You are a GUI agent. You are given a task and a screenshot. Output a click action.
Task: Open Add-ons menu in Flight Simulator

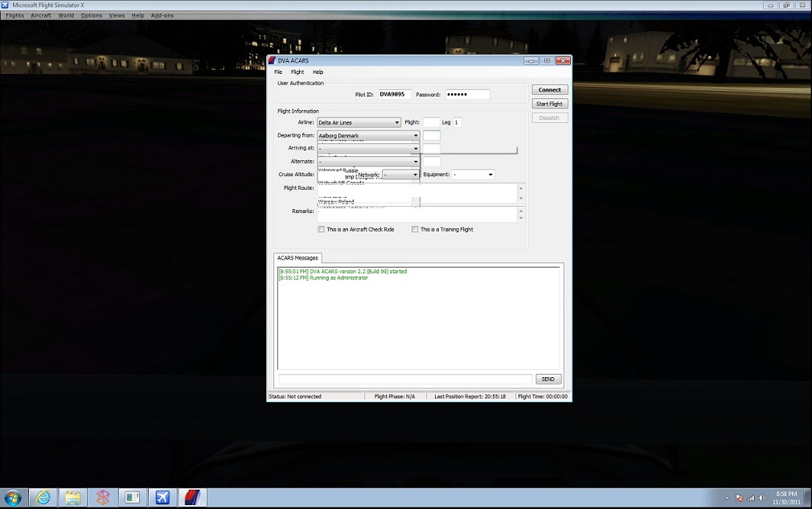162,15
